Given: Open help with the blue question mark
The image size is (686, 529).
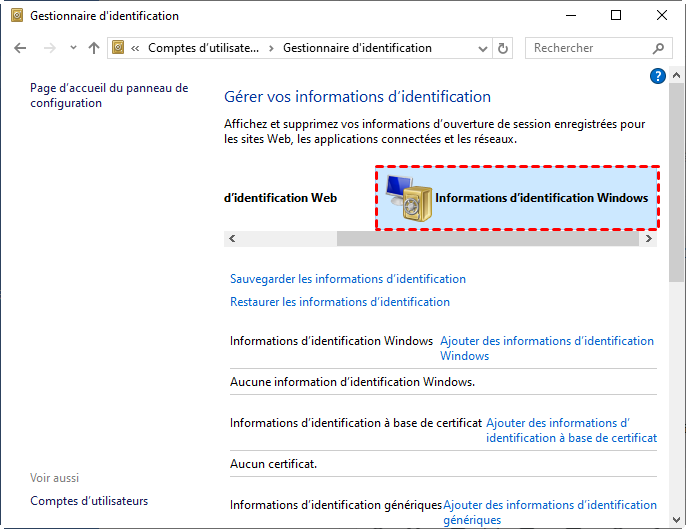Looking at the screenshot, I should pyautogui.click(x=658, y=76).
